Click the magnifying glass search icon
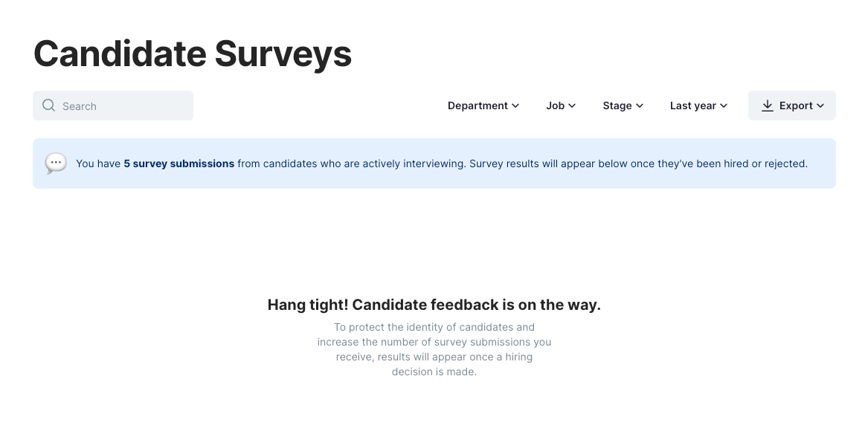Viewport: 868px width, 434px height. tap(48, 105)
